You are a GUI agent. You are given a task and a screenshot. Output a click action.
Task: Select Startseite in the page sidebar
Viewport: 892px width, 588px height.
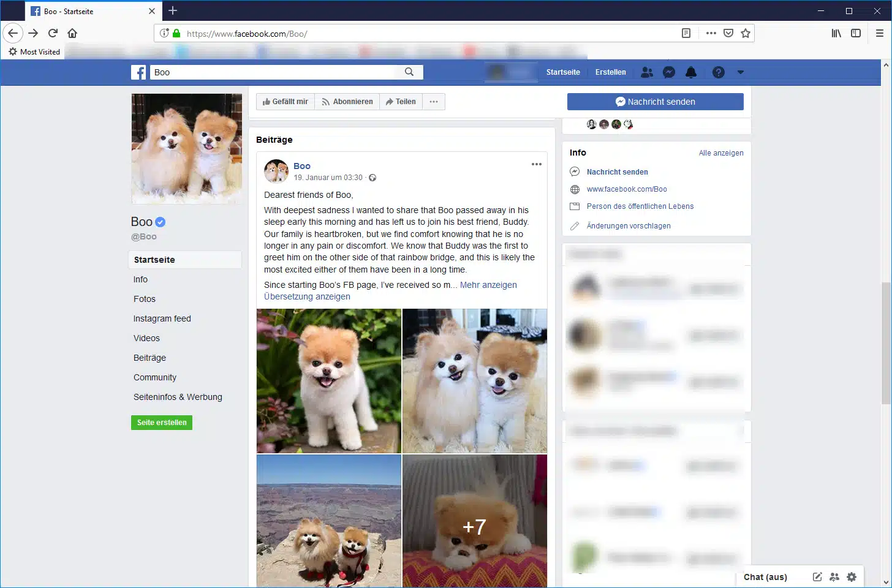tap(185, 260)
